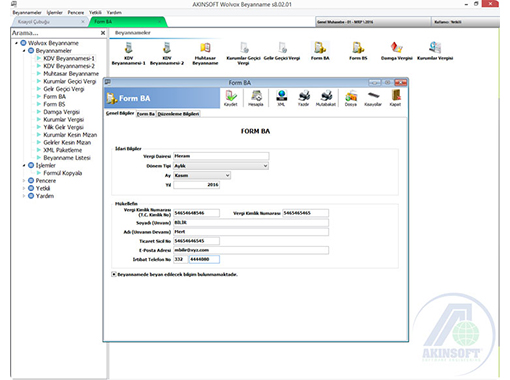Collapse the Beyannameler tree node
The width and height of the screenshot is (510, 380).
pos(24,51)
